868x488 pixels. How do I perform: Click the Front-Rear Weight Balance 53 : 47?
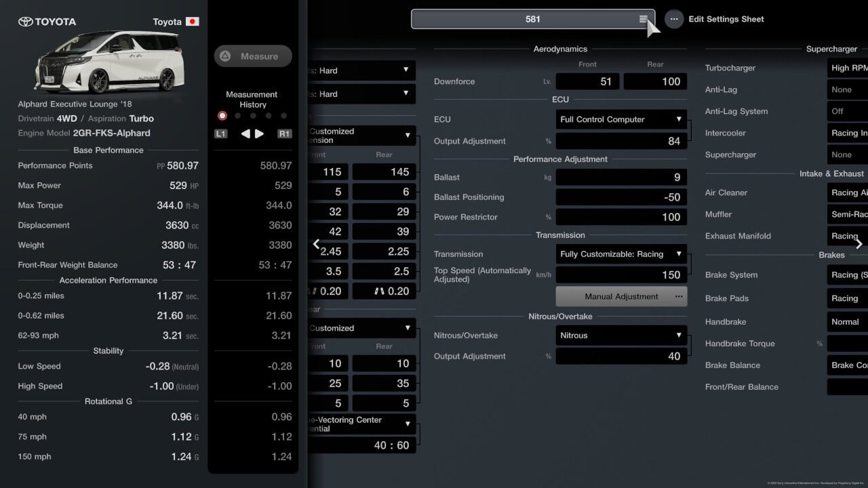tap(180, 265)
